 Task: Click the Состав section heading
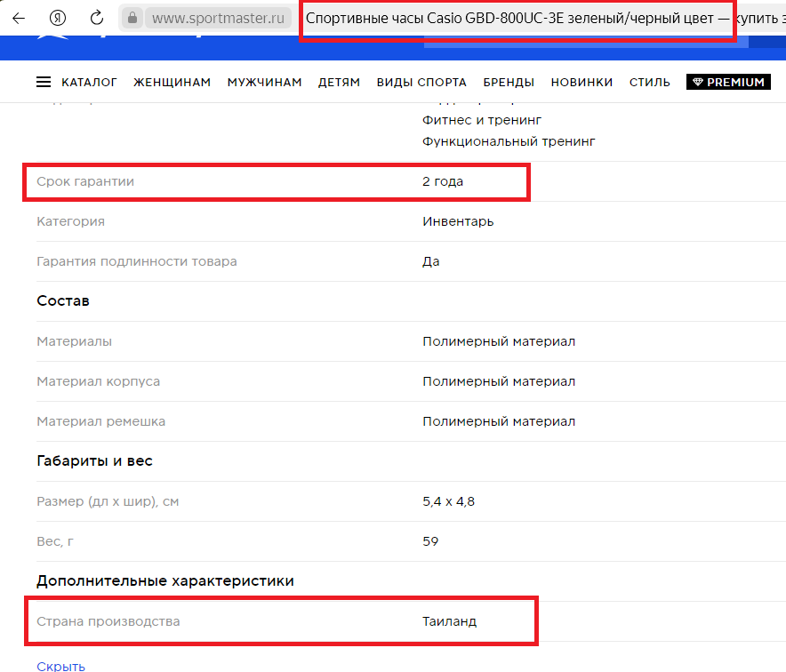point(63,300)
